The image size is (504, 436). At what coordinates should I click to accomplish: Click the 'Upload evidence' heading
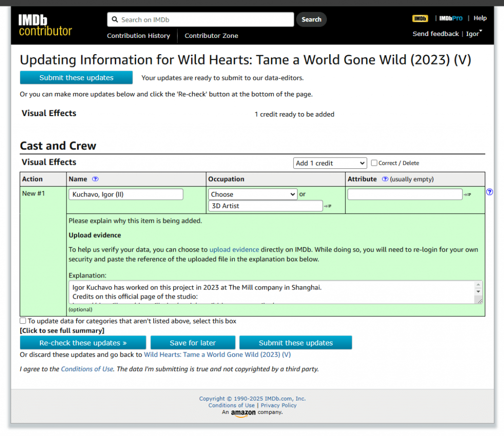click(x=95, y=235)
